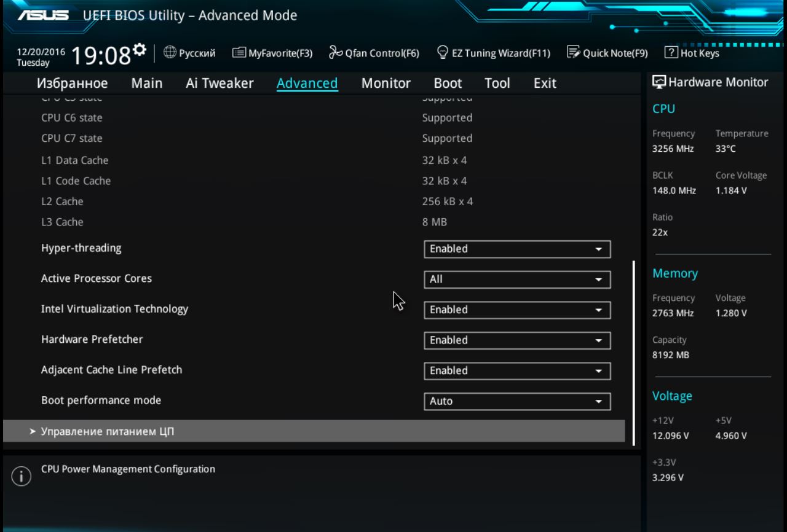Click the Quick Note pencil icon
Screen dimensions: 787x532
click(x=574, y=52)
